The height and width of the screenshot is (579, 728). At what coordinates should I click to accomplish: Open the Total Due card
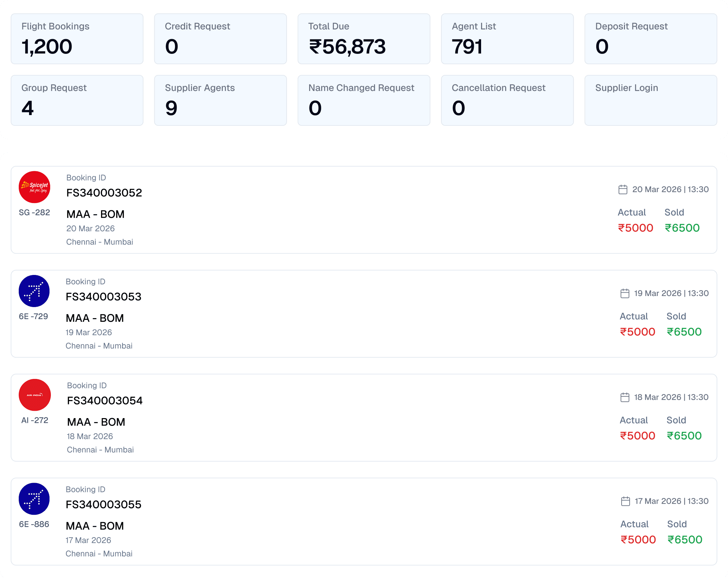coord(364,39)
